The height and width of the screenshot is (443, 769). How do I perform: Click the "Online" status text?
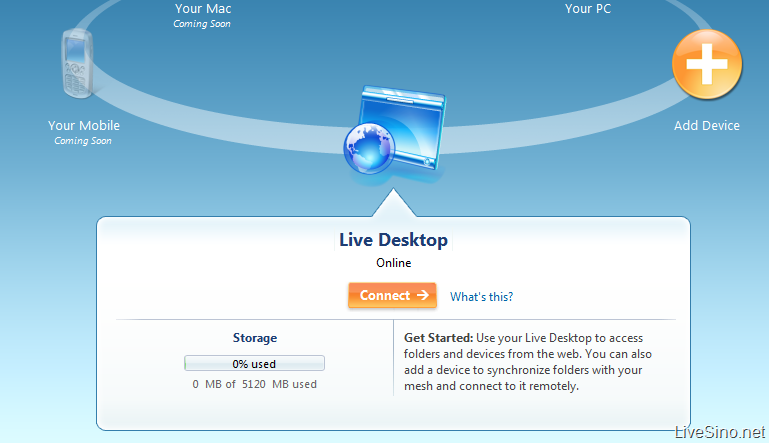click(393, 263)
